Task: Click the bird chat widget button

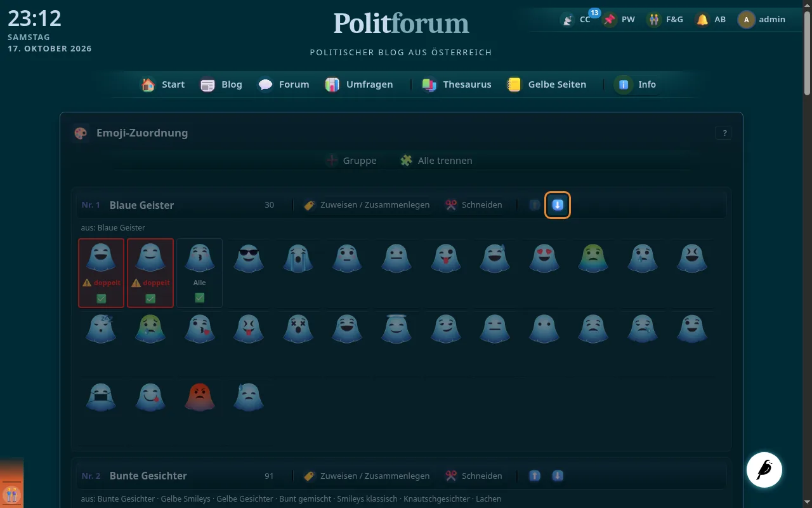Action: [764, 470]
